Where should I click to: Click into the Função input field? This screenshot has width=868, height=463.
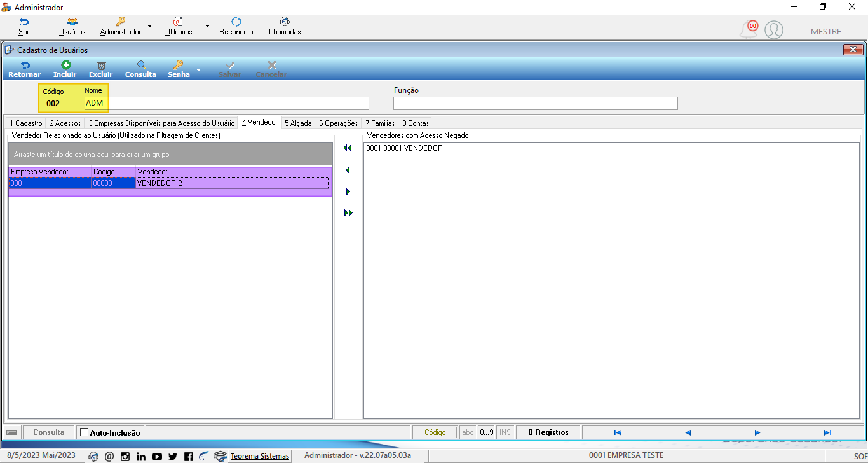(x=536, y=103)
